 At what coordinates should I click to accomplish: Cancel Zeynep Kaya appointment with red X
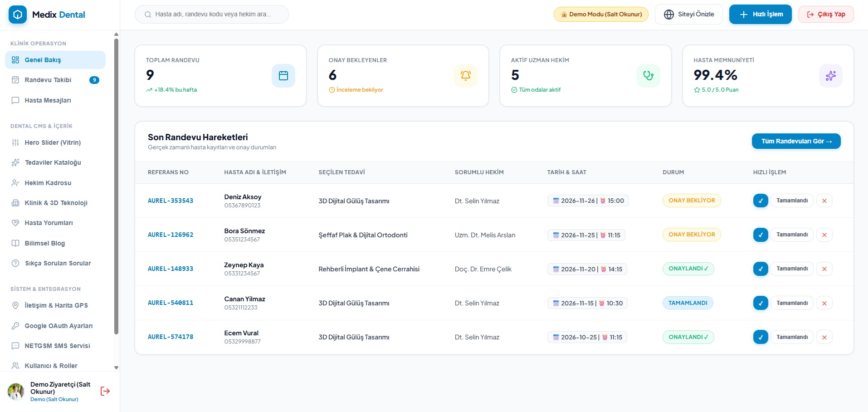pyautogui.click(x=824, y=269)
